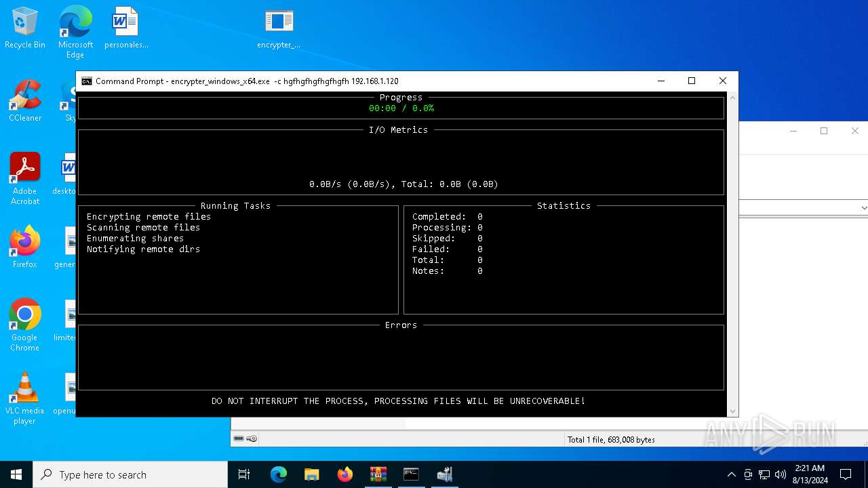Launch Microsoft Edge from the desktop
Screen dimensions: 868x488
point(75,32)
